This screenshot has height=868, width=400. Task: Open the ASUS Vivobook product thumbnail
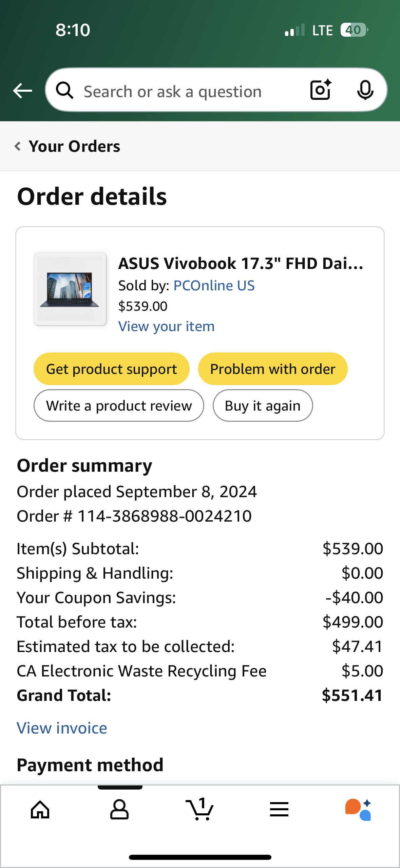tap(70, 289)
